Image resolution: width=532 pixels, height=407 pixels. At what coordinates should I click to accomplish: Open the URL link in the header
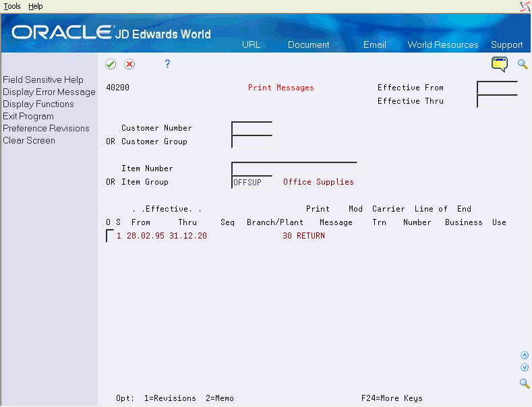251,44
